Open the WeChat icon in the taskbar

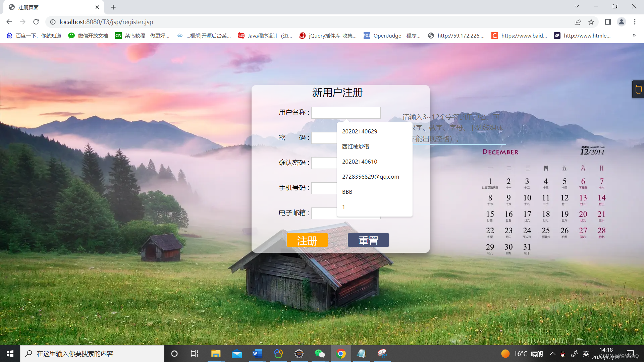[x=320, y=354]
